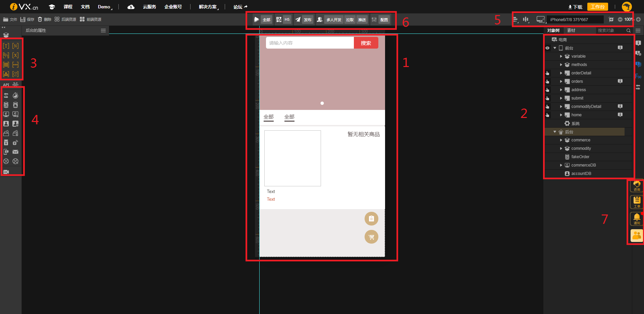Image resolution: width=644 pixels, height=314 pixels.
Task: Click the play preview icon in toolbar
Action: [x=257, y=19]
